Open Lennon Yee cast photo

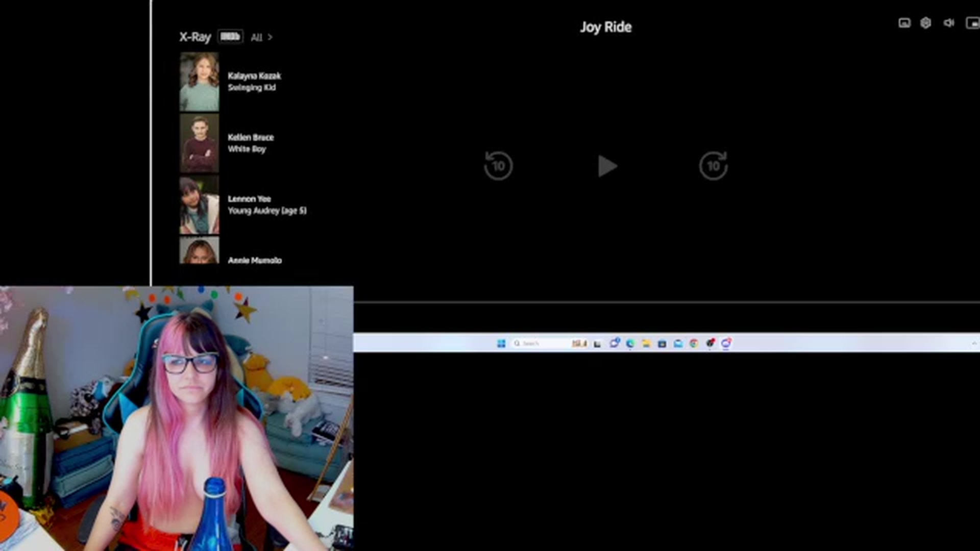click(x=199, y=205)
